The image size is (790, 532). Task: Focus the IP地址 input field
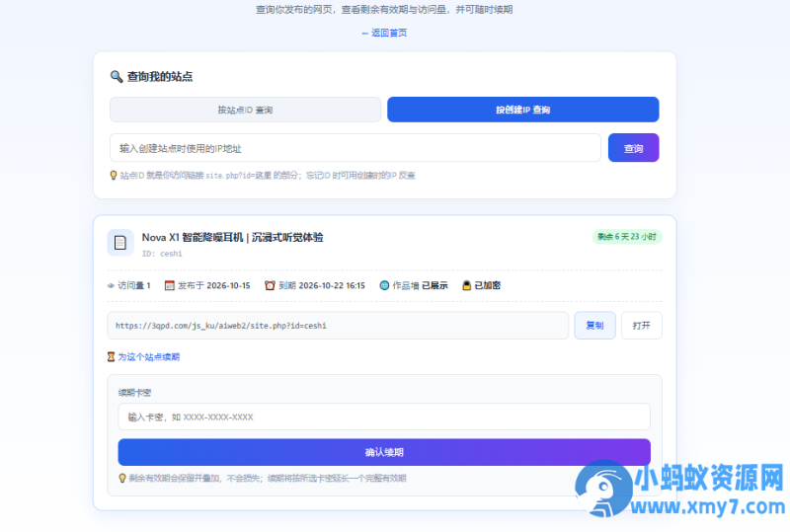pos(355,148)
